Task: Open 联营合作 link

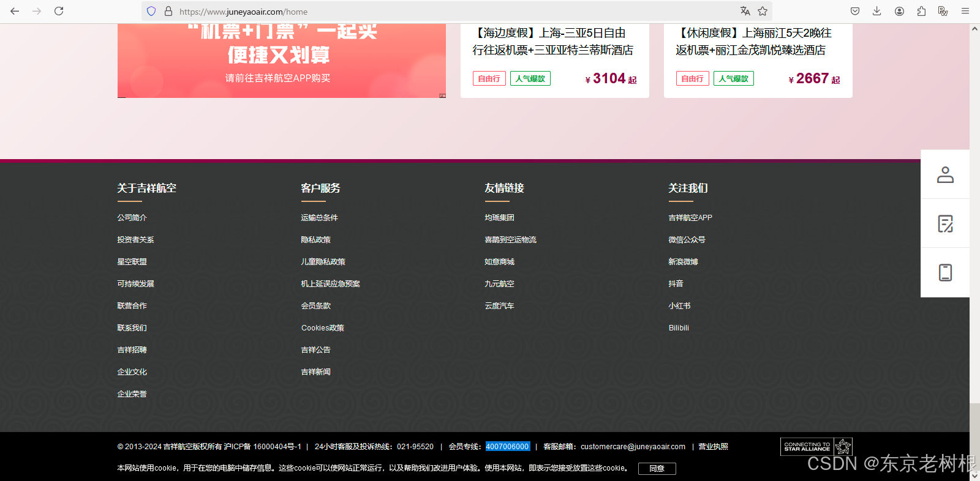Action: (x=132, y=306)
